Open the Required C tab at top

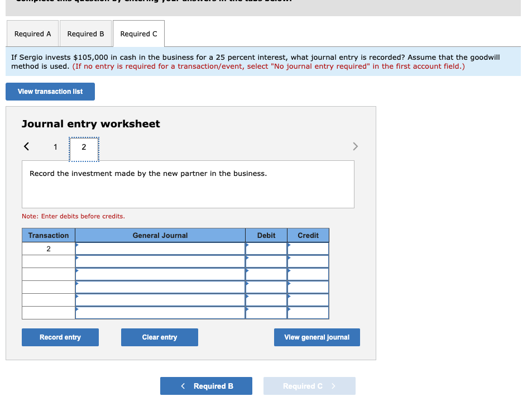138,34
